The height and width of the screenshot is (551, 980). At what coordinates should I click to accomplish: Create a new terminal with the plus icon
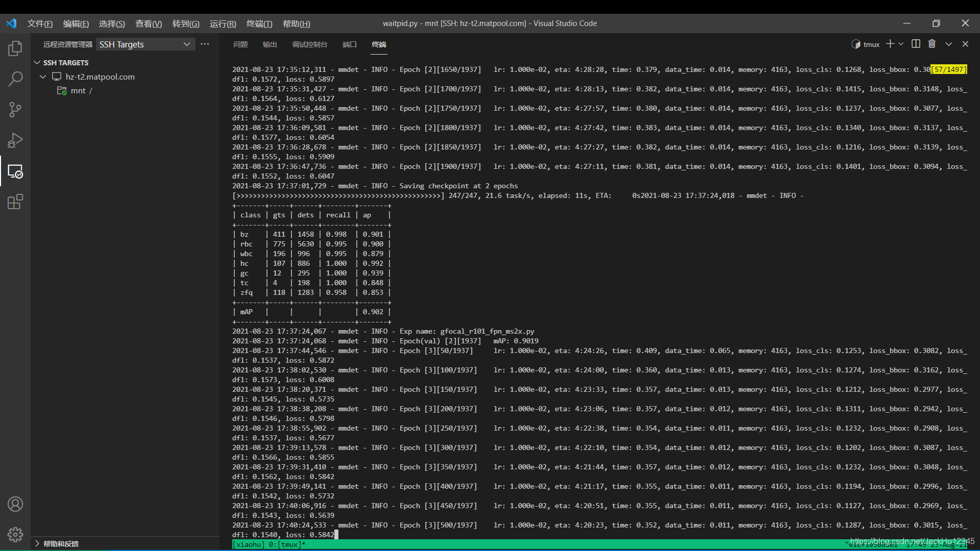[x=890, y=44]
